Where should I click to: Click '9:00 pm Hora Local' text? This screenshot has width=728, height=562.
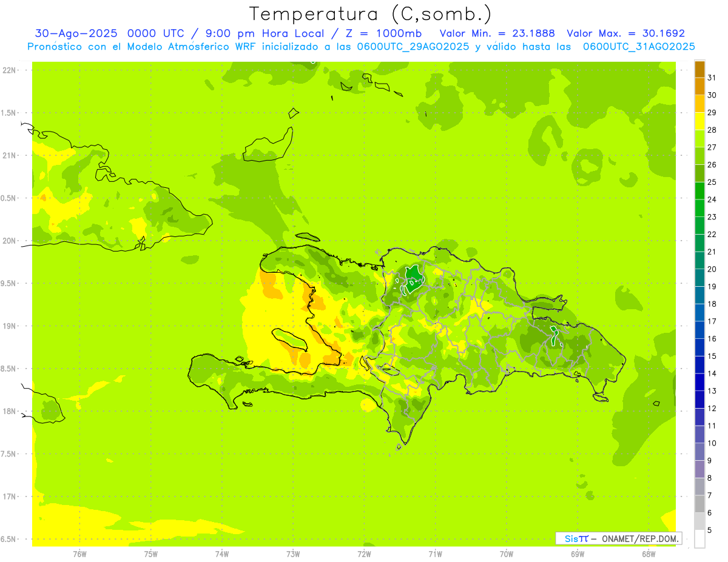click(x=265, y=33)
